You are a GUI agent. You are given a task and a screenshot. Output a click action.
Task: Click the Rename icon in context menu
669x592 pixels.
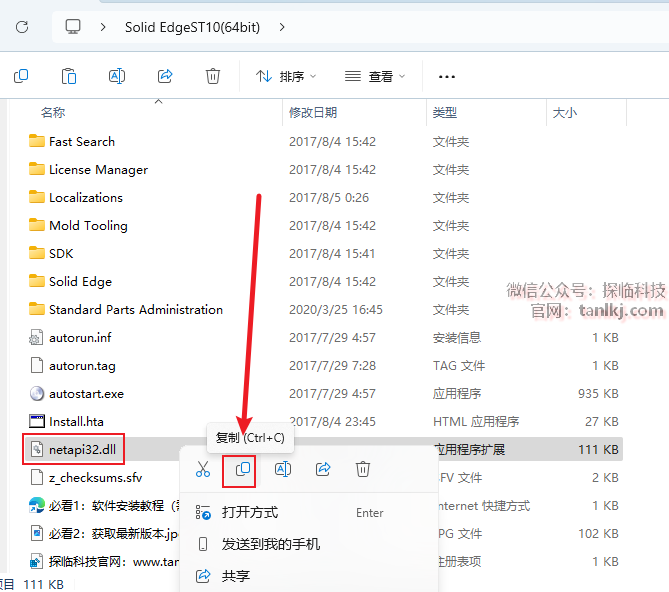point(283,469)
